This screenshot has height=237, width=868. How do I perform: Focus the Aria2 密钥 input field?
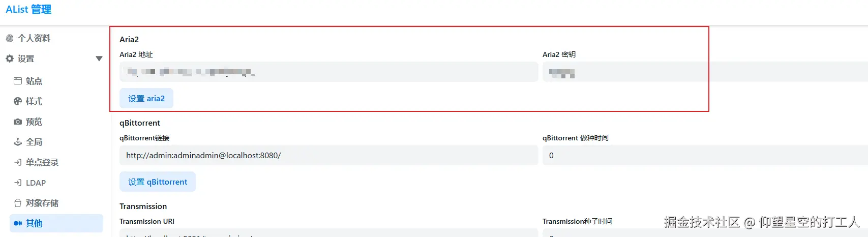click(x=704, y=72)
